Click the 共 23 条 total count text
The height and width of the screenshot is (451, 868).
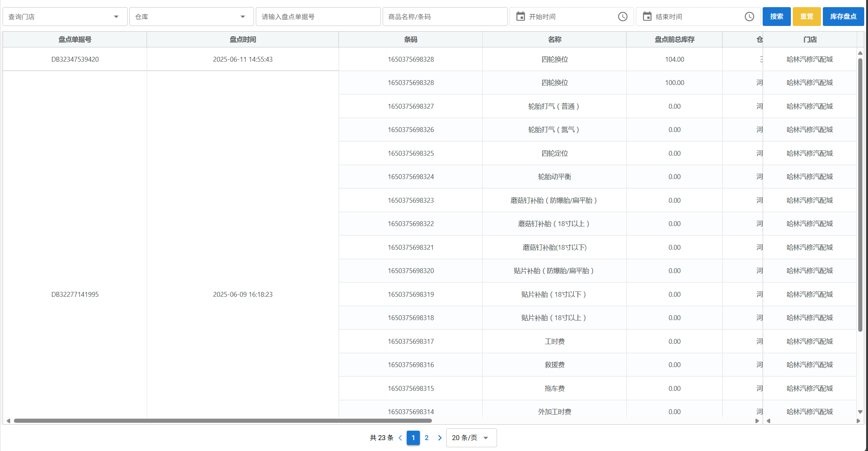382,438
